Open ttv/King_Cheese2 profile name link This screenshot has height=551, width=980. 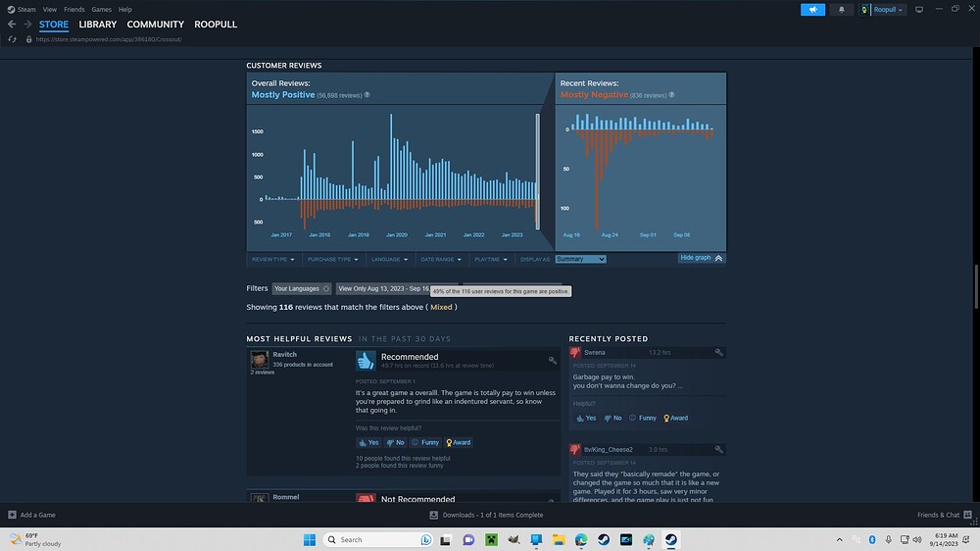[609, 449]
